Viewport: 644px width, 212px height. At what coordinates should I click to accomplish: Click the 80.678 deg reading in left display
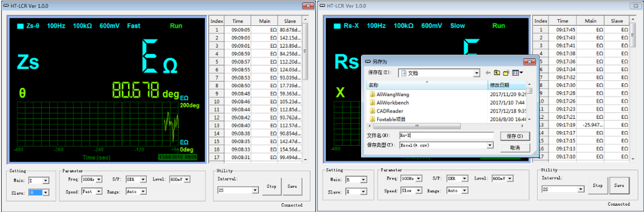[145, 91]
